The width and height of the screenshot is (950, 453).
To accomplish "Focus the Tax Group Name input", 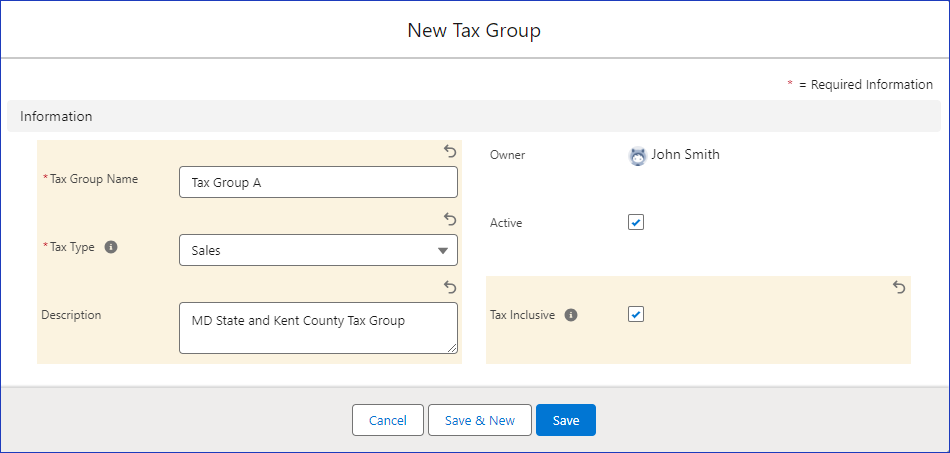I will tap(318, 182).
